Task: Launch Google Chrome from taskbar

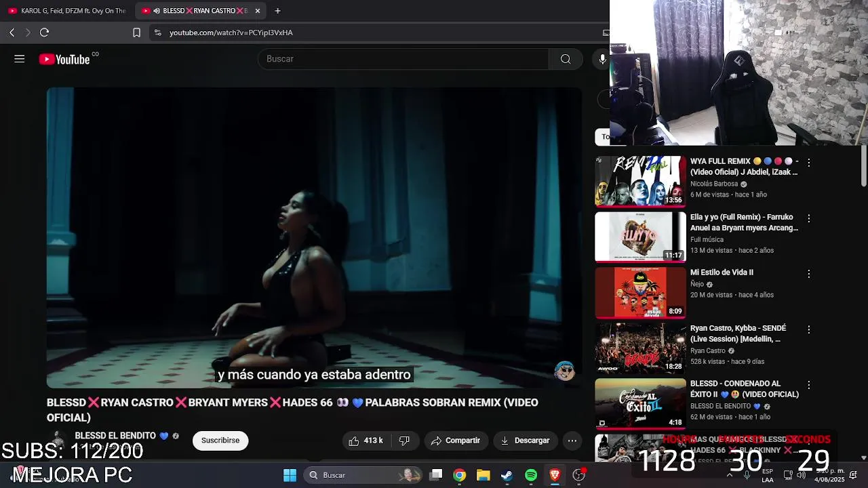Action: (460, 475)
